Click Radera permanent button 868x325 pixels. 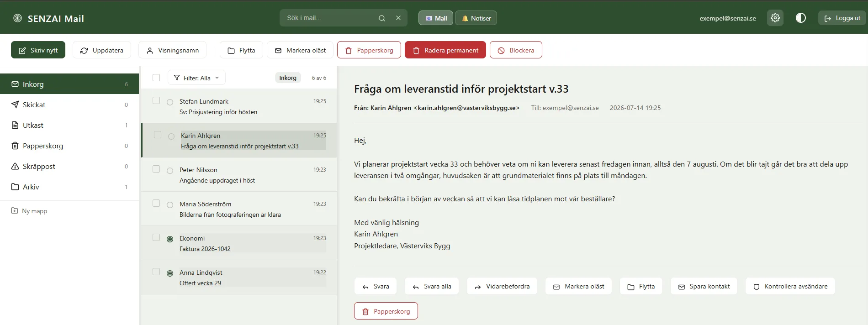445,50
